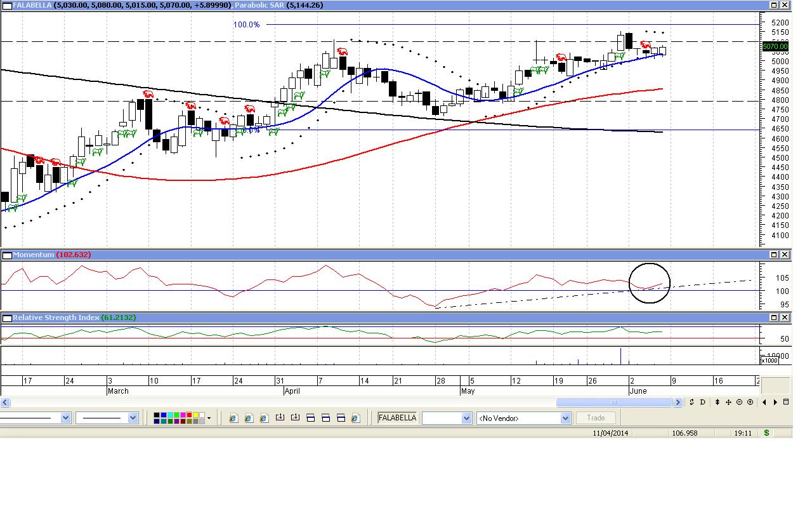The width and height of the screenshot is (812, 508).
Task: Click the four-way pan arrows icon
Action: (728, 402)
